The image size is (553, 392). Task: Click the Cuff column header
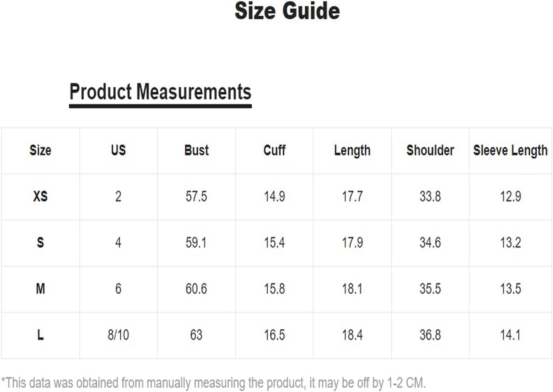(x=274, y=150)
